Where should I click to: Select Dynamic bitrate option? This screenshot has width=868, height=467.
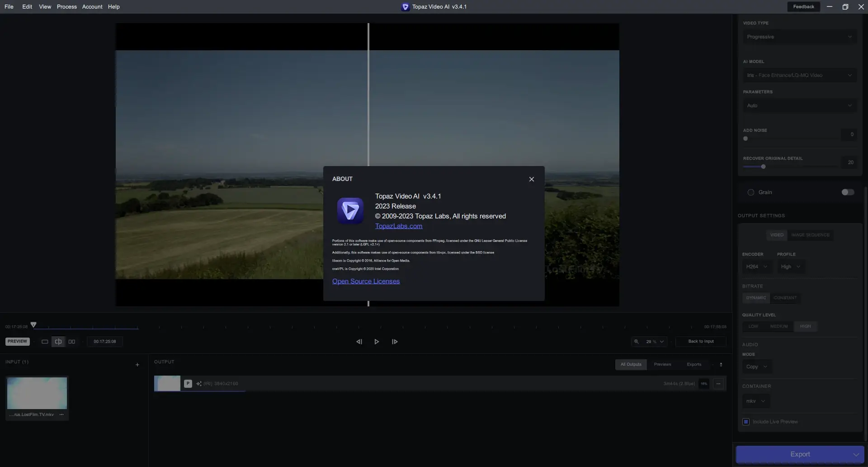(756, 298)
